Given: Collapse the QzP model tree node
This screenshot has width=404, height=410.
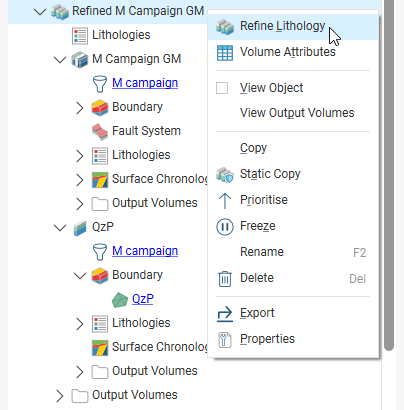Looking at the screenshot, I should click(60, 228).
